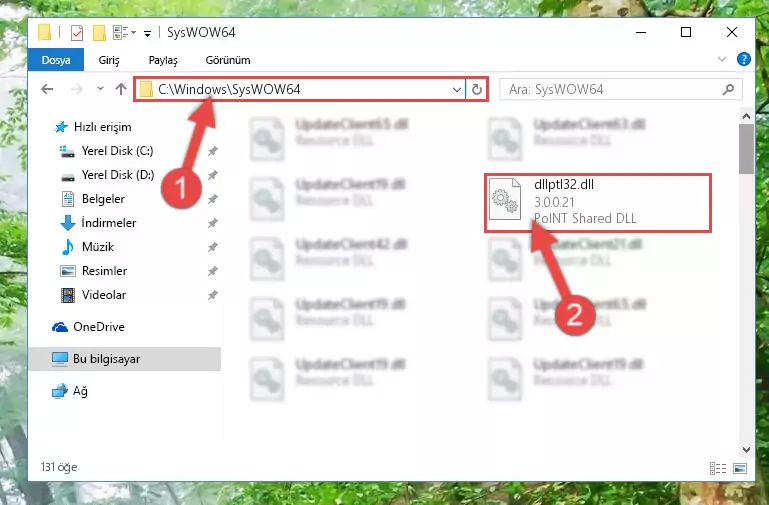769x505 pixels.
Task: Click the pin icon beside Yerel Disk (D:)
Action: pos(212,175)
